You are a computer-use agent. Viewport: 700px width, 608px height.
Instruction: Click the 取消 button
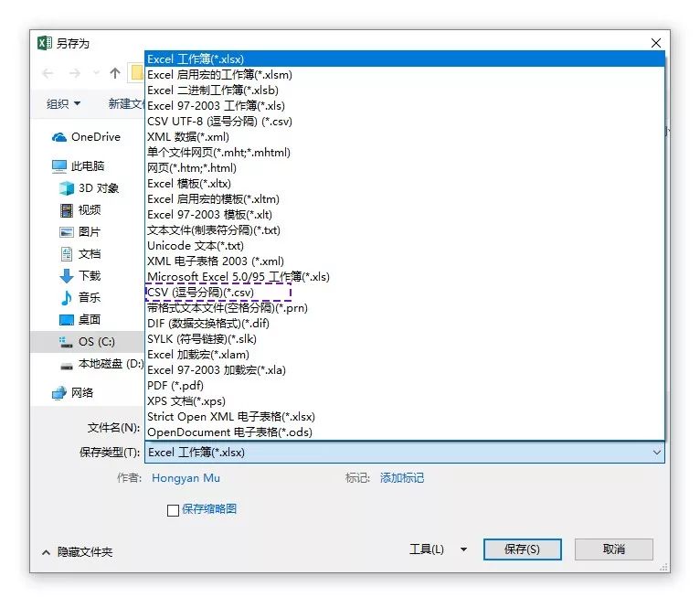[x=614, y=549]
